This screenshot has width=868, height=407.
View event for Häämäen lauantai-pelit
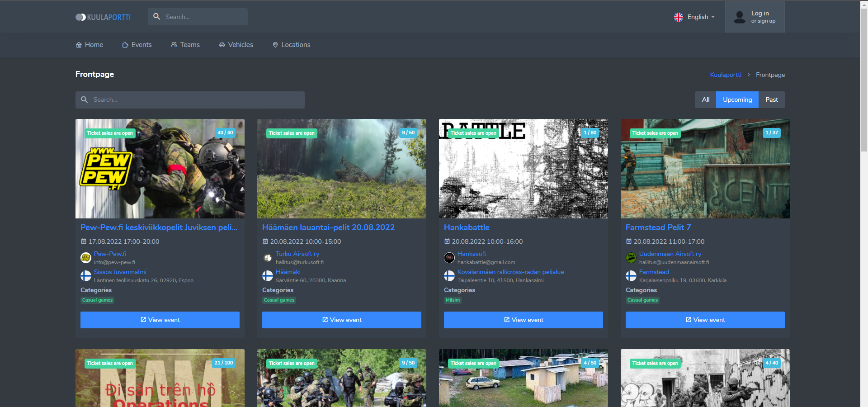[342, 320]
